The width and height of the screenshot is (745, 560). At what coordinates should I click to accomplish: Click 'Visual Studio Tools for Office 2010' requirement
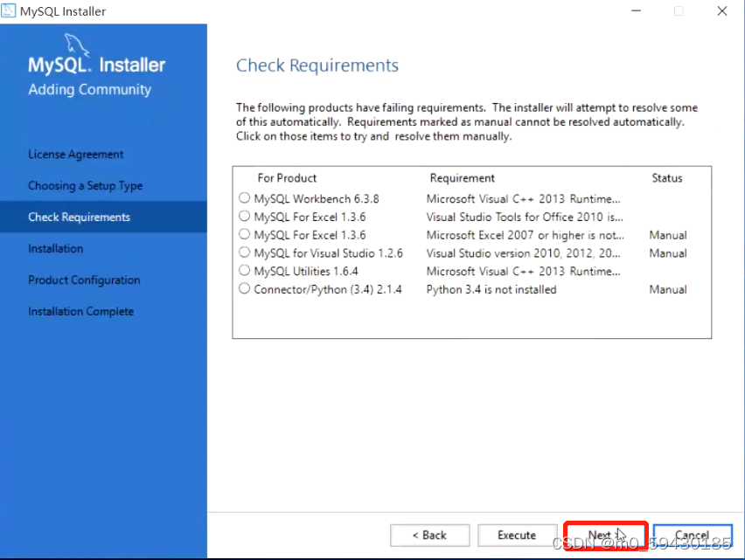tap(525, 217)
